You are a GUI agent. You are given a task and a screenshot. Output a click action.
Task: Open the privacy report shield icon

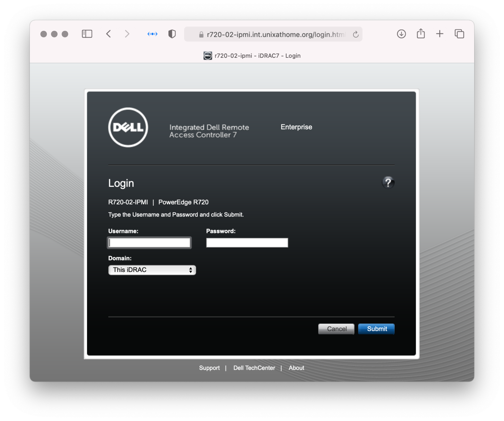172,34
